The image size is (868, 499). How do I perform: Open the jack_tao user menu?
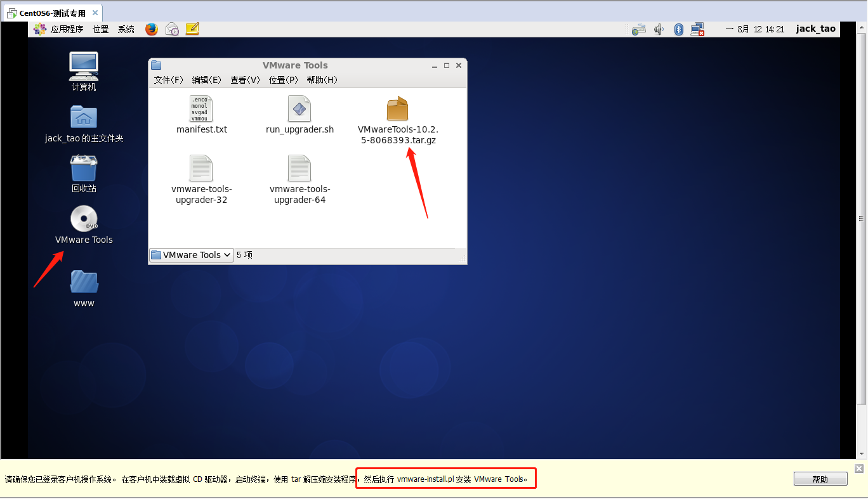816,29
